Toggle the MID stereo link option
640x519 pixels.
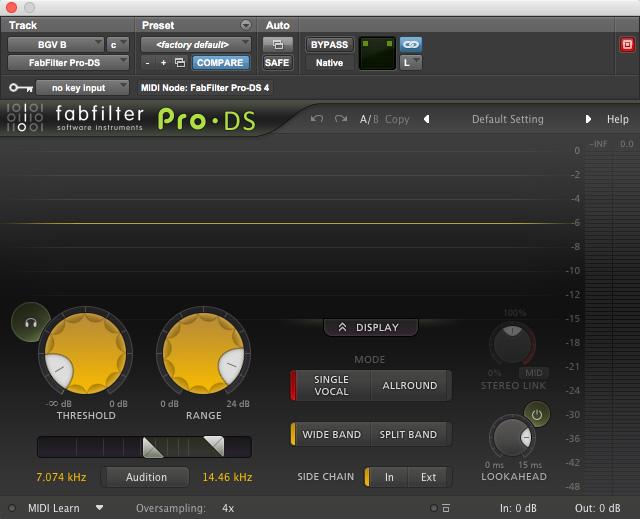533,373
